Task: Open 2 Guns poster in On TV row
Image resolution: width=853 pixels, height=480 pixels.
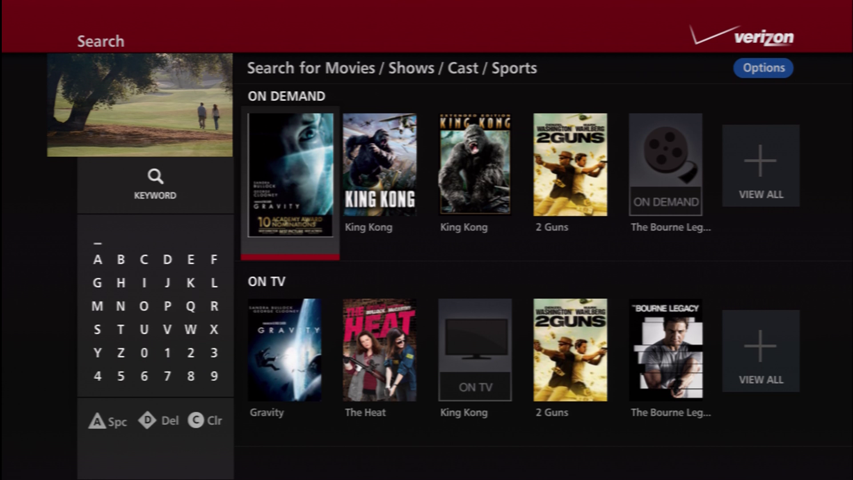Action: [x=570, y=350]
